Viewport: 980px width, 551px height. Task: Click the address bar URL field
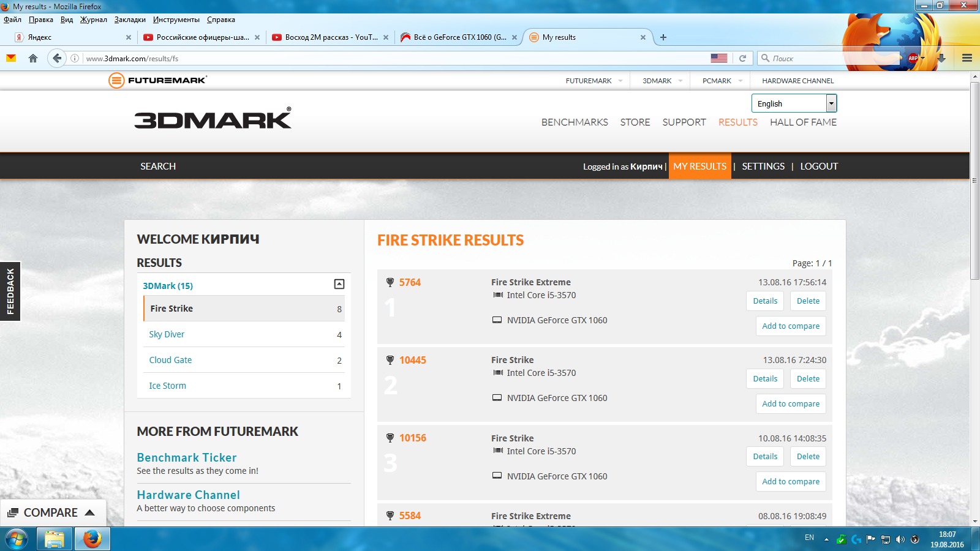pos(392,58)
